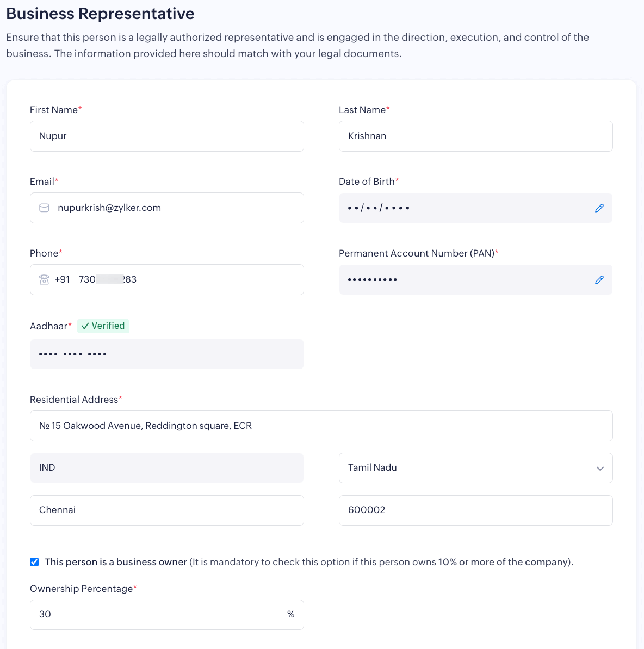Image resolution: width=644 pixels, height=649 pixels.
Task: Click the Ownership Percentage field showing 30
Action: [158, 615]
